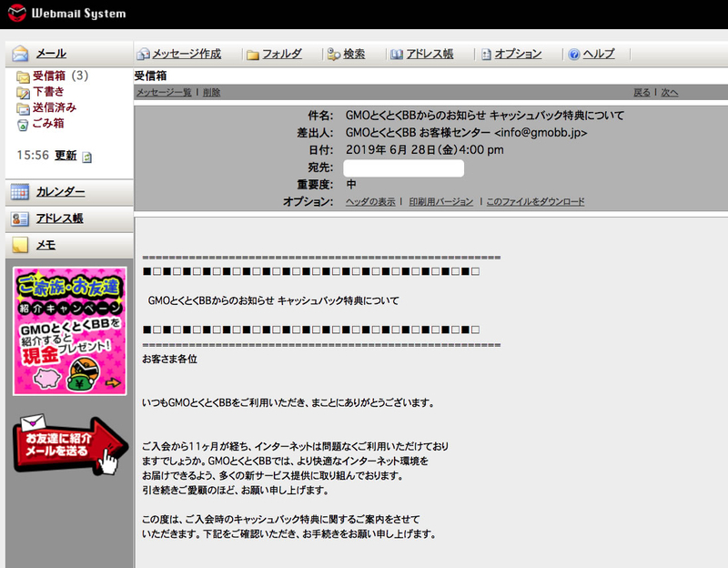Click the sender text info@gmobb.jp
Image resolution: width=728 pixels, height=568 pixels.
(x=541, y=133)
